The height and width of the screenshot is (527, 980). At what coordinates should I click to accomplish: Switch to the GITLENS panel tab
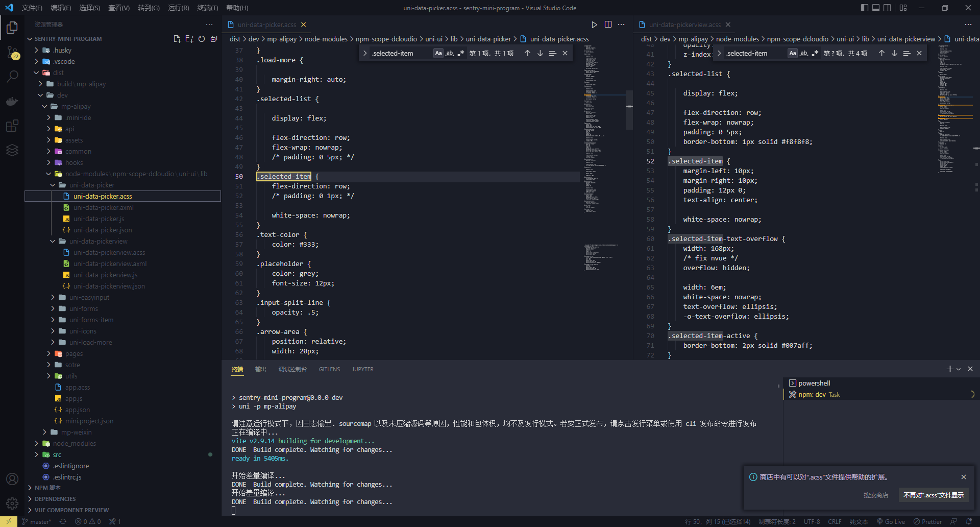pos(329,369)
